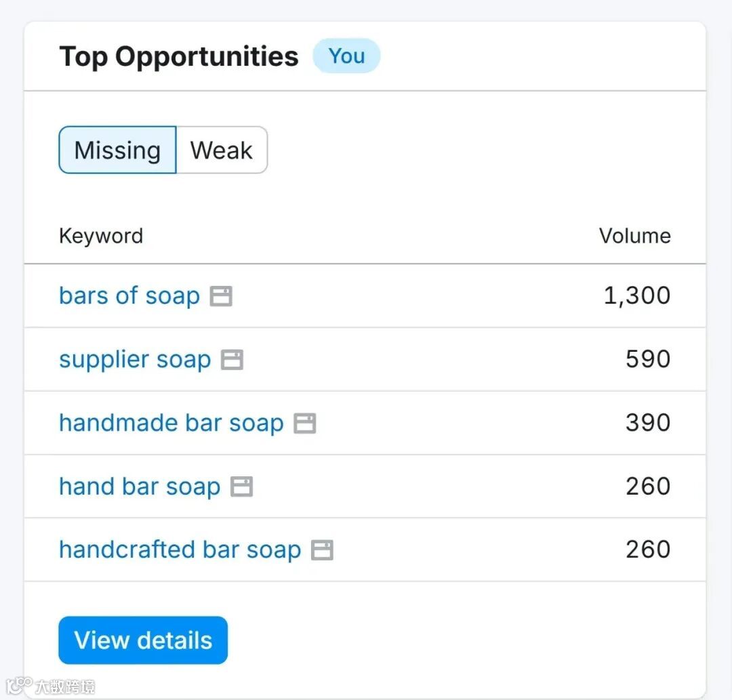Image resolution: width=732 pixels, height=700 pixels.
Task: Click the Top Opportunities heading
Action: tap(179, 56)
